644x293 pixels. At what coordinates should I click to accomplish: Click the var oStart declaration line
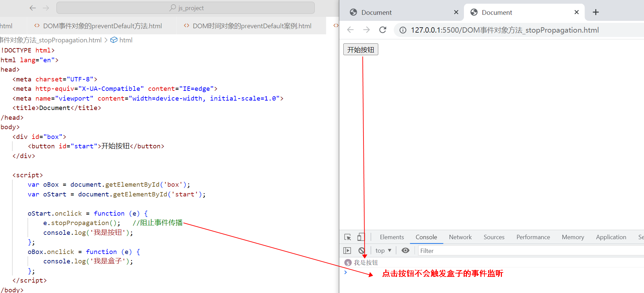117,194
